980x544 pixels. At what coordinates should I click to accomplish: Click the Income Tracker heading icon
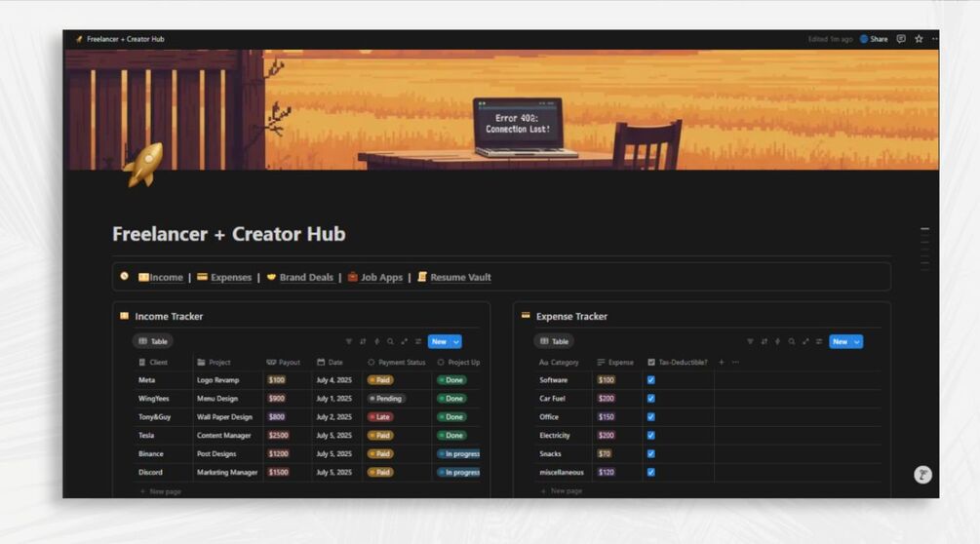pos(124,316)
